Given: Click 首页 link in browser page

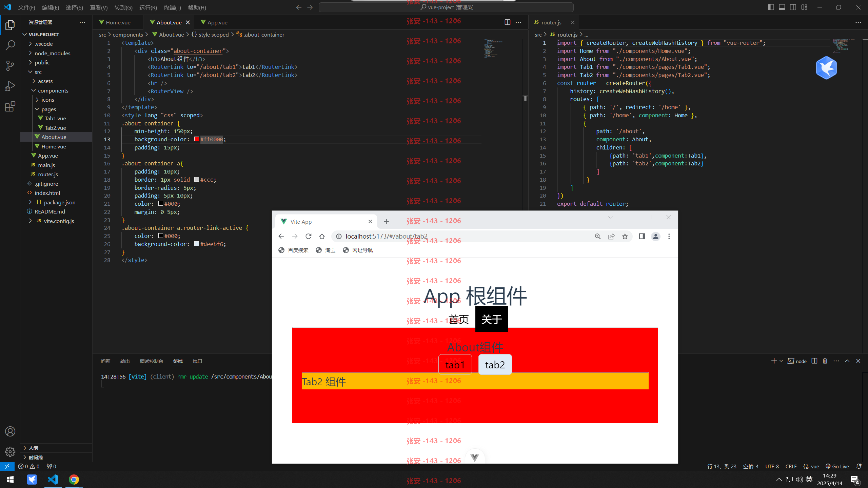Looking at the screenshot, I should 459,319.
